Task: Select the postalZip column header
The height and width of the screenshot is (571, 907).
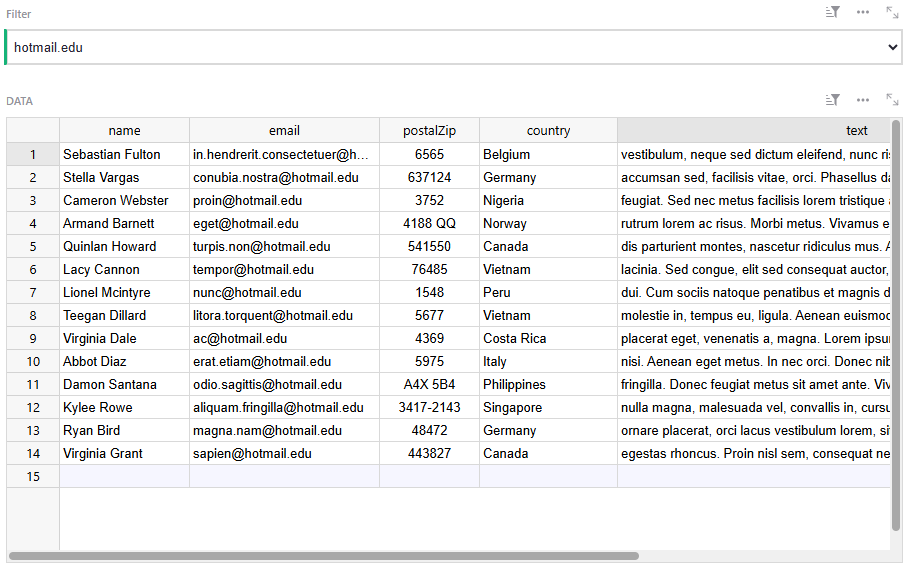Action: [x=429, y=131]
